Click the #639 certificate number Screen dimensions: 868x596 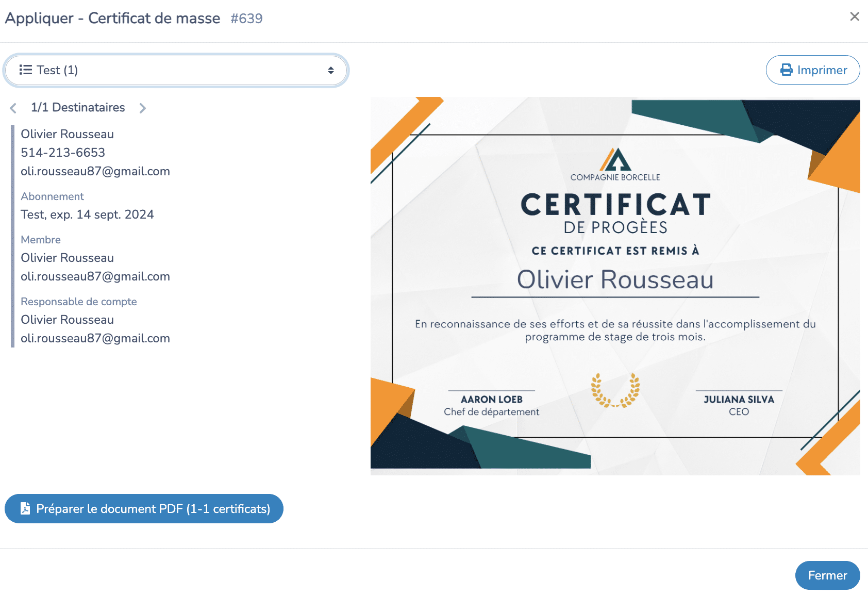pos(246,19)
